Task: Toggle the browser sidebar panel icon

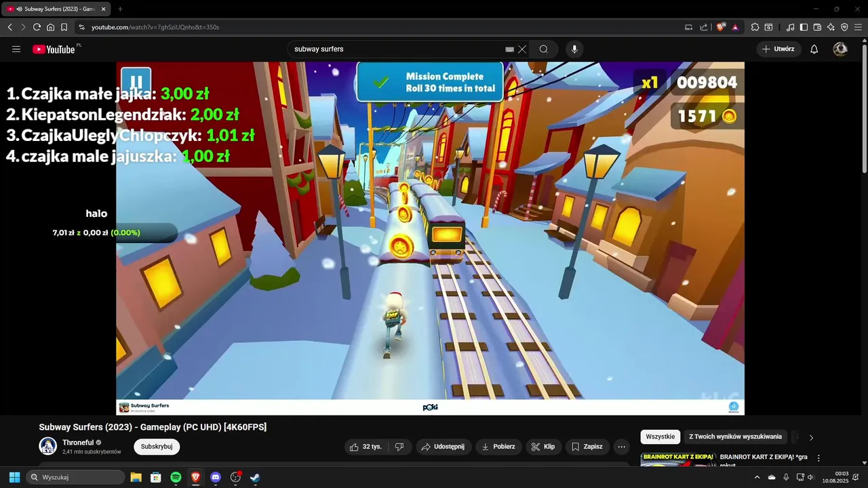Action: tap(804, 27)
